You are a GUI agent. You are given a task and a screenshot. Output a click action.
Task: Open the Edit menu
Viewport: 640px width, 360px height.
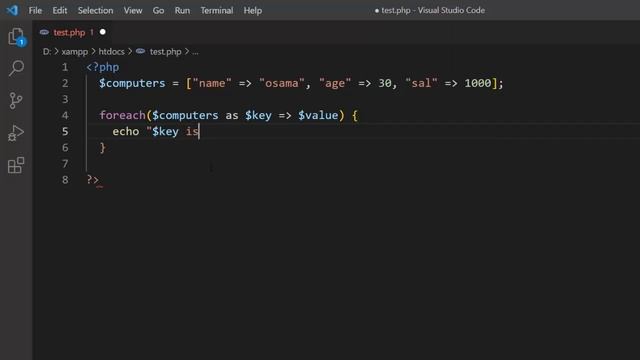click(60, 11)
